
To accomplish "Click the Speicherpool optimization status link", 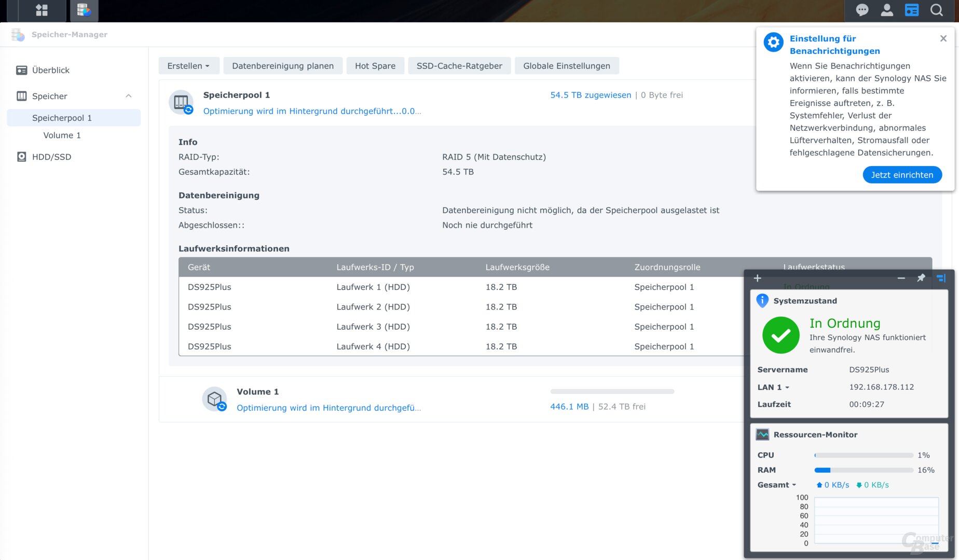I will (x=312, y=111).
